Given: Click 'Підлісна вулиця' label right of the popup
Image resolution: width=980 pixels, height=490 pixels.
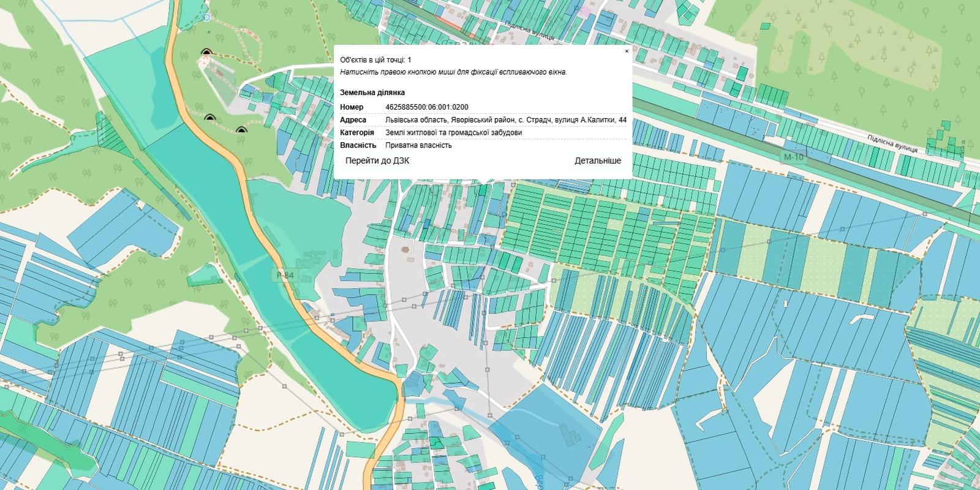Looking at the screenshot, I should click(x=891, y=144).
